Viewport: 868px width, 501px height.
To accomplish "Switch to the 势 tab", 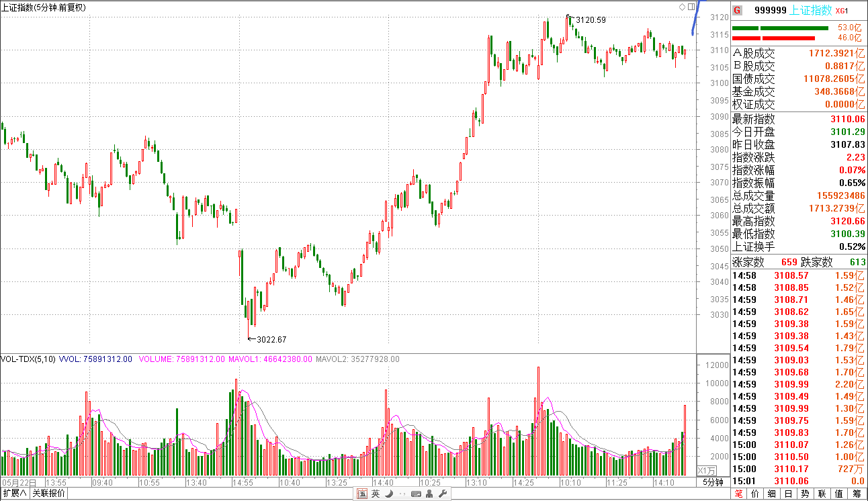I will [x=804, y=494].
